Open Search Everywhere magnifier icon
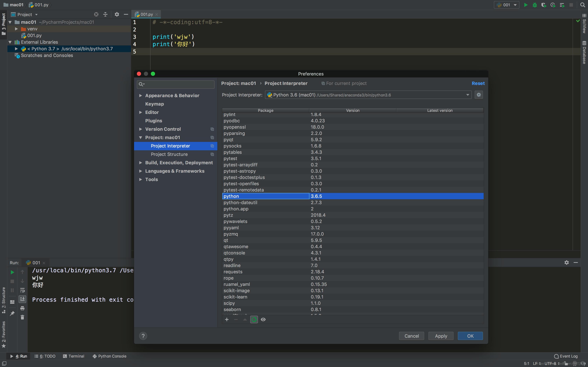Screen dimensions: 588x367 (x=582, y=5)
